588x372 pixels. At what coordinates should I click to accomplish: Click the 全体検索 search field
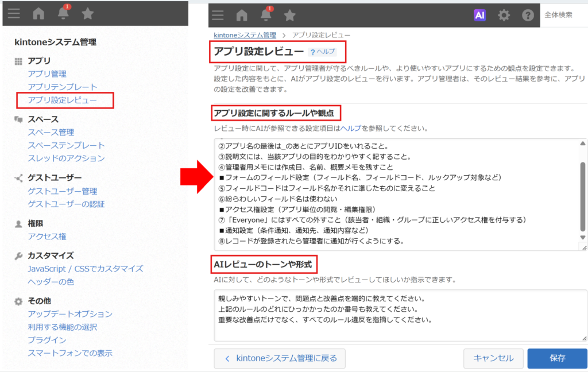point(564,15)
